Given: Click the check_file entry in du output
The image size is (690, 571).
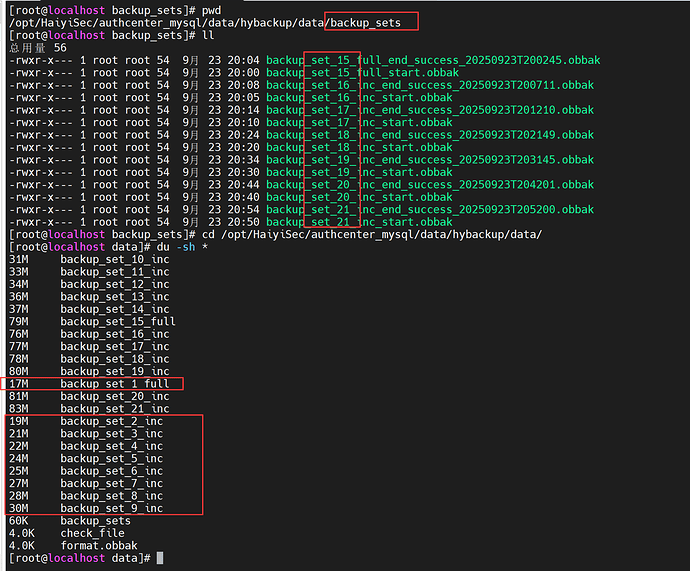Looking at the screenshot, I should click(x=92, y=534).
